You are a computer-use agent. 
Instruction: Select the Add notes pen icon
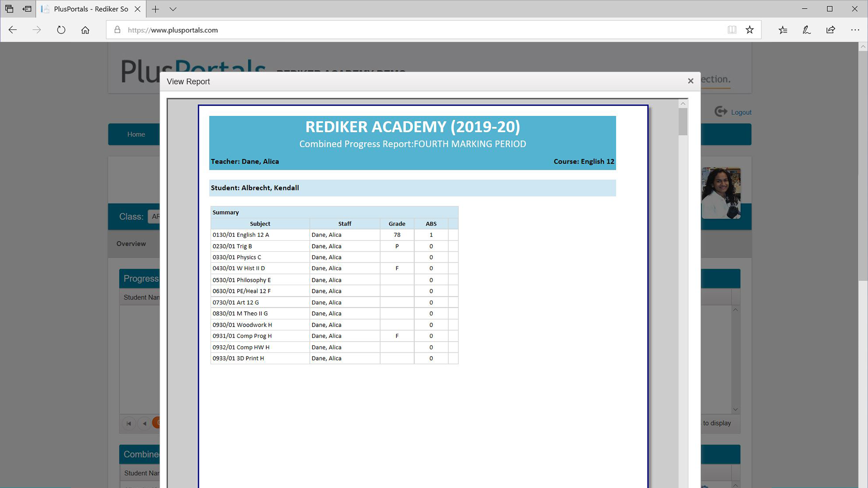[x=807, y=30]
